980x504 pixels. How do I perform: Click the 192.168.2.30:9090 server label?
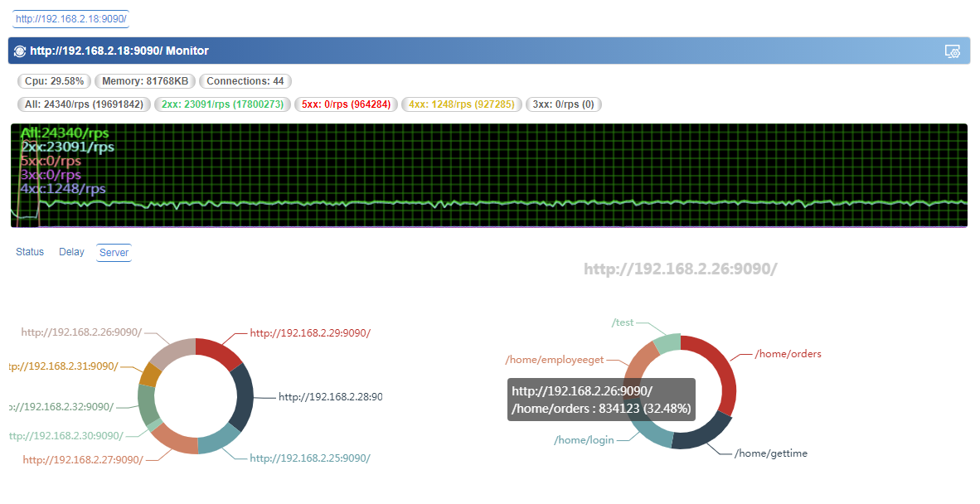click(66, 435)
